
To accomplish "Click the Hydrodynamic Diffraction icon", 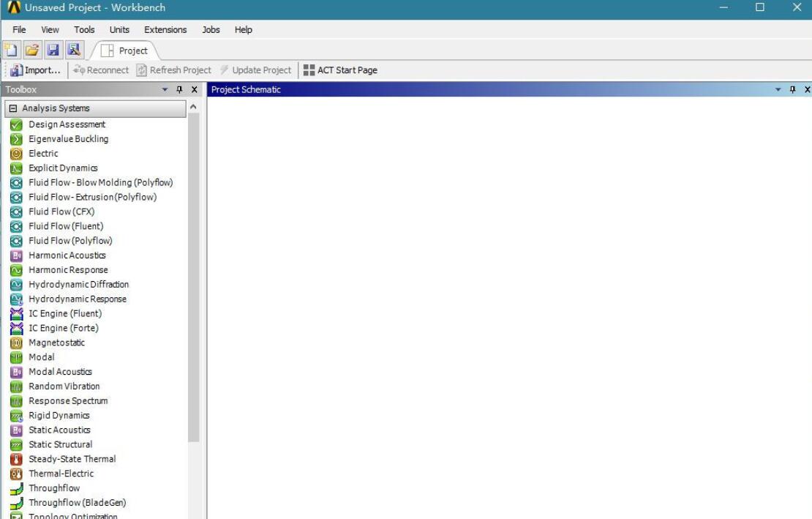I will click(x=17, y=284).
